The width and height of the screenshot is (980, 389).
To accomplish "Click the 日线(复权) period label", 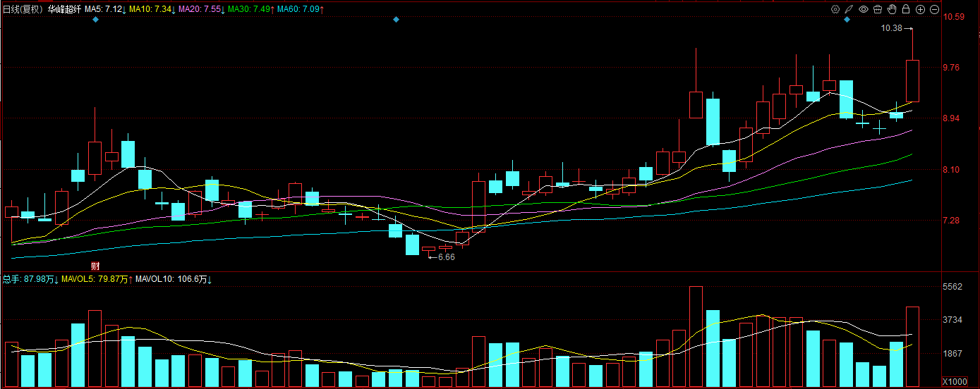I will pos(23,9).
